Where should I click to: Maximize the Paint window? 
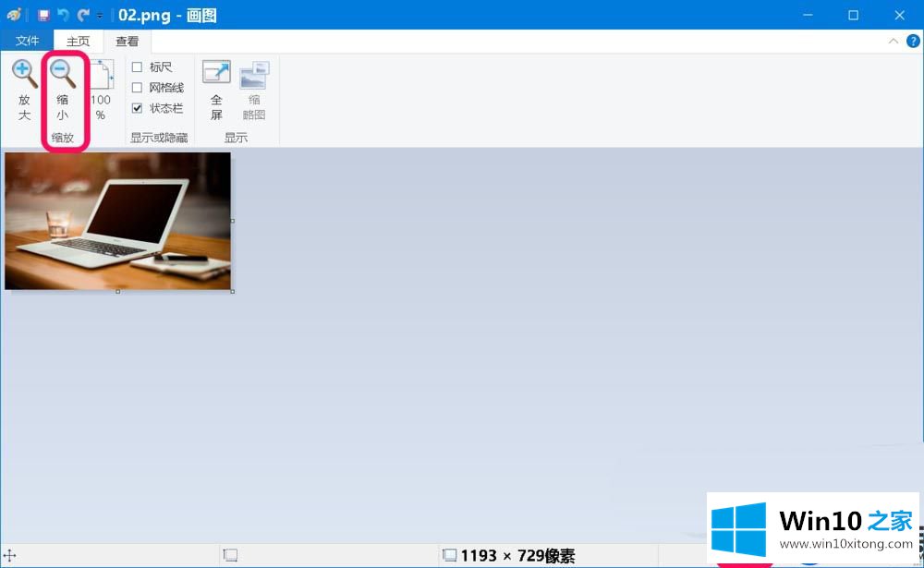[853, 15]
